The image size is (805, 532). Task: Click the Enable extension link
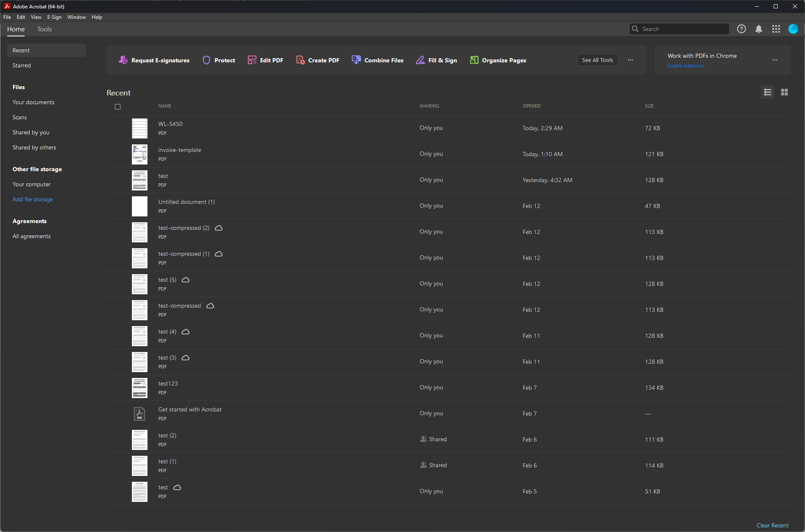coord(686,66)
